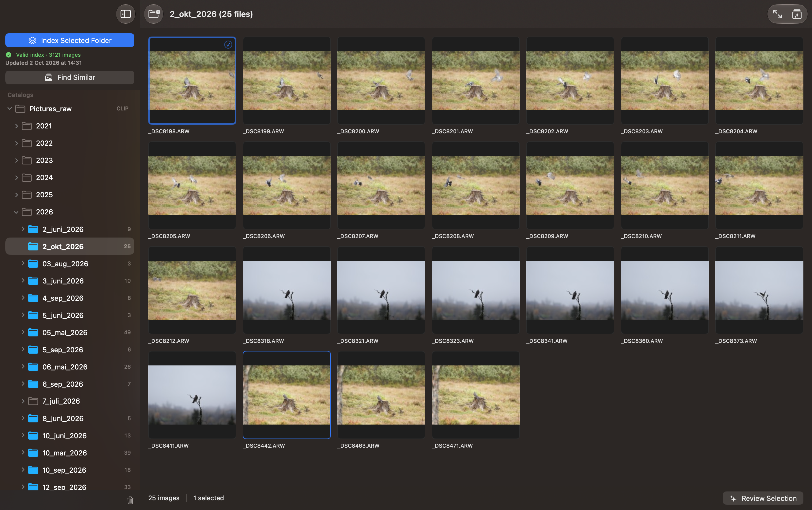Viewport: 812px width, 510px height.
Task: Collapse the 2026 folder
Action: click(16, 212)
